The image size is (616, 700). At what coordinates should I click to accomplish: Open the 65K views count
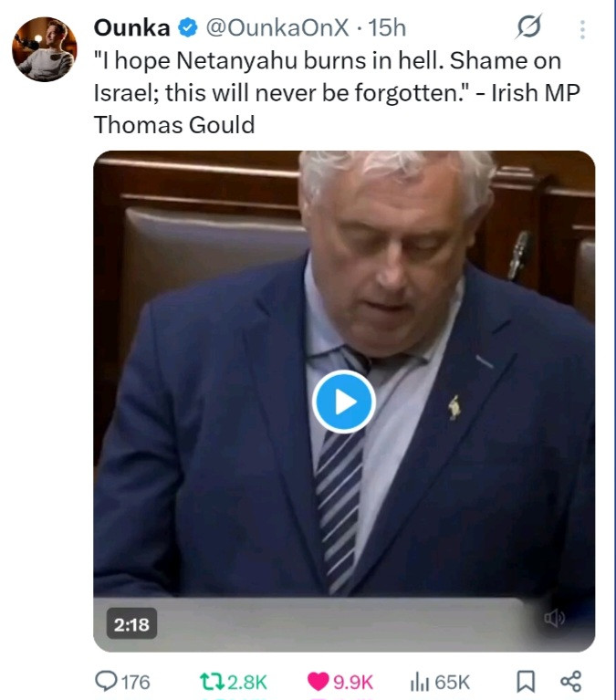pos(452,682)
